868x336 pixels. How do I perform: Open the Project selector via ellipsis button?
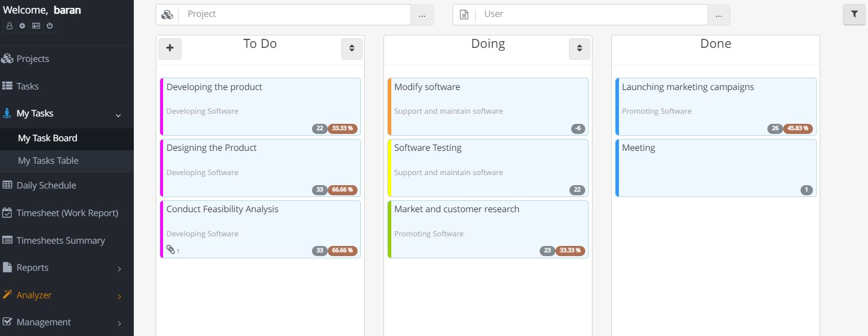tap(422, 15)
